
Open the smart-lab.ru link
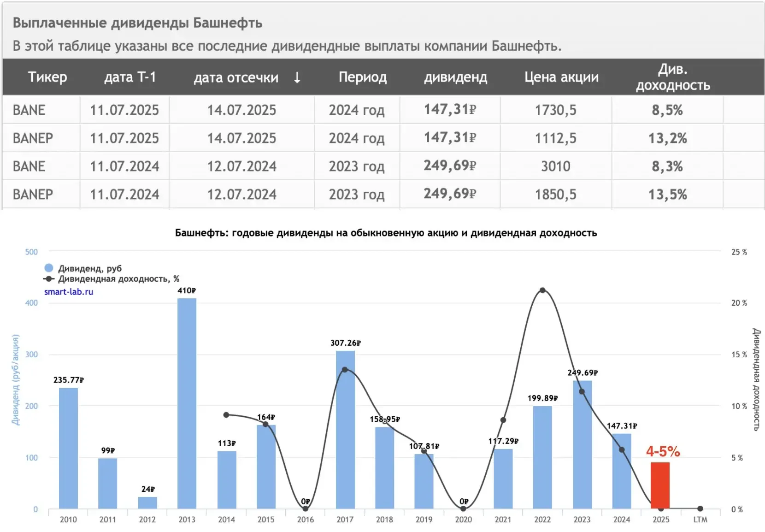[69, 292]
